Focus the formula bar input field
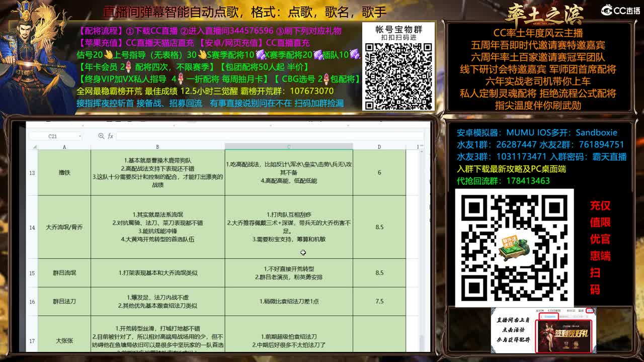This screenshot has height=362, width=644. [269, 136]
